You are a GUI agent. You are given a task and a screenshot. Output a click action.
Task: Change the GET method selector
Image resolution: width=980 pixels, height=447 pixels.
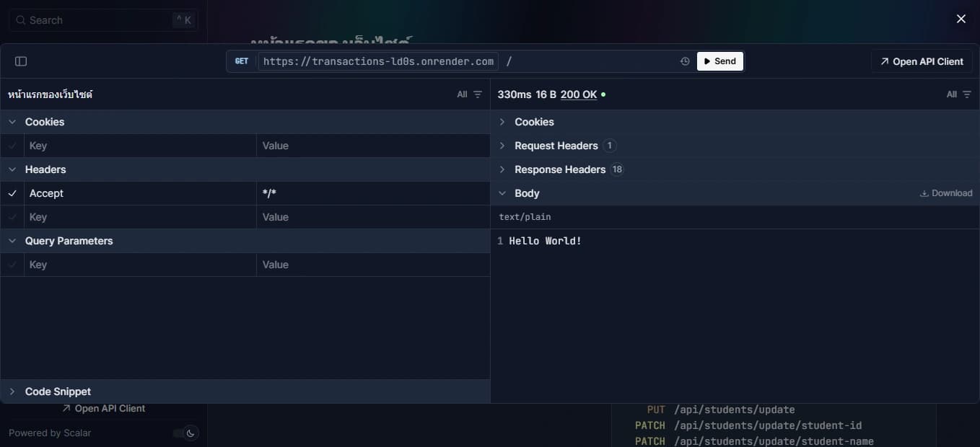click(x=242, y=61)
